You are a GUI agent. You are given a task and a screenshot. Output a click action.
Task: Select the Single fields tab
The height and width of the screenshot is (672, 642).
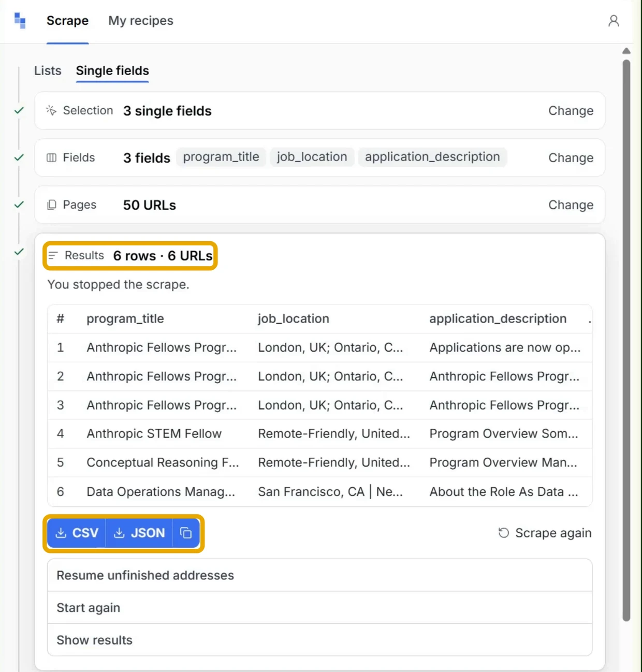point(112,70)
